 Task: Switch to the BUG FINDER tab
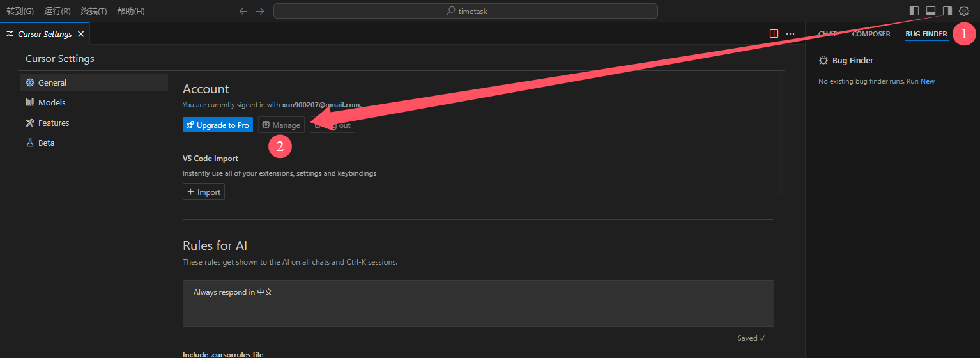click(x=926, y=34)
